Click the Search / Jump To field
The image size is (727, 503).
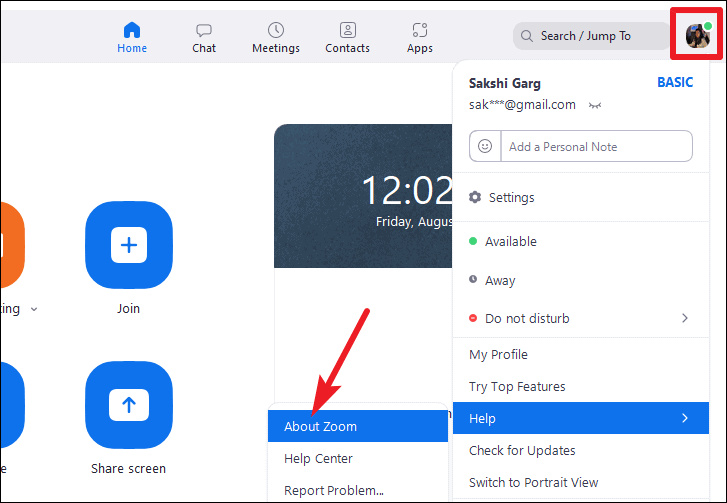(592, 36)
